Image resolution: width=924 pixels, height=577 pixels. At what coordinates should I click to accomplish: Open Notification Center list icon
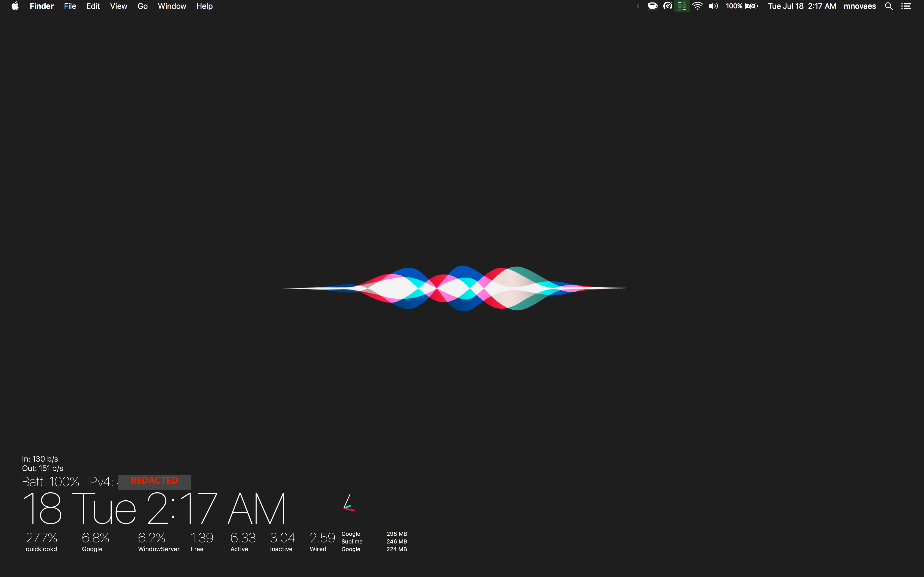[906, 6]
